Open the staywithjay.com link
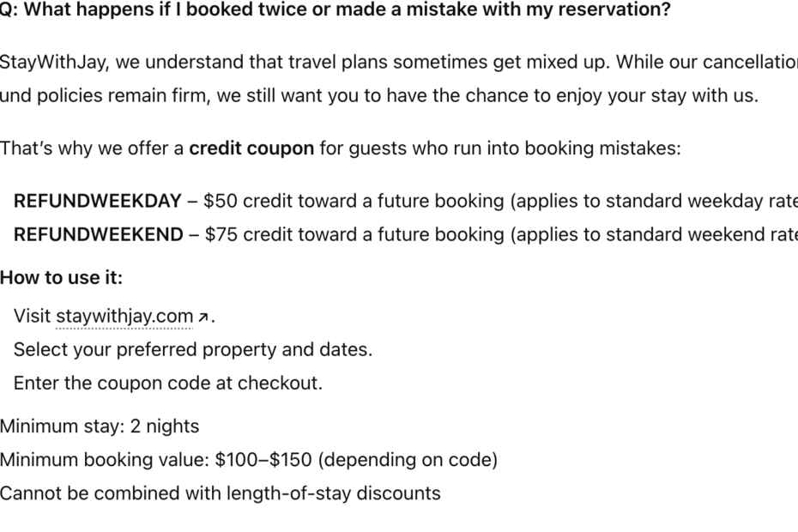Viewport: 798px width, 532px height. (x=124, y=316)
